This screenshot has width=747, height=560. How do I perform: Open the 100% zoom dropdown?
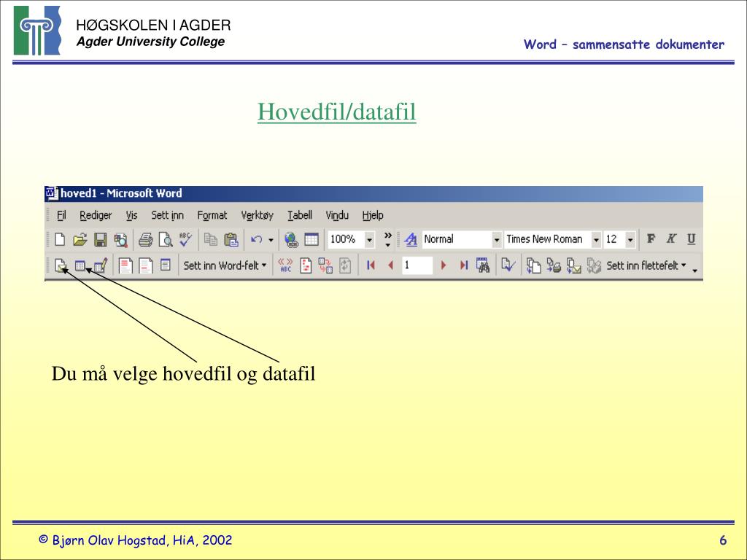[x=369, y=239]
